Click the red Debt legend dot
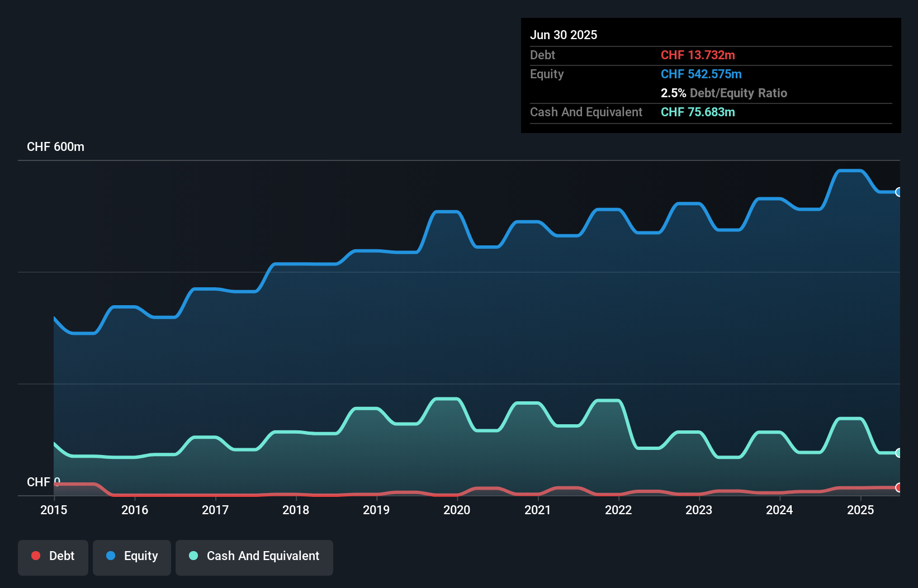The width and height of the screenshot is (918, 588). click(36, 556)
